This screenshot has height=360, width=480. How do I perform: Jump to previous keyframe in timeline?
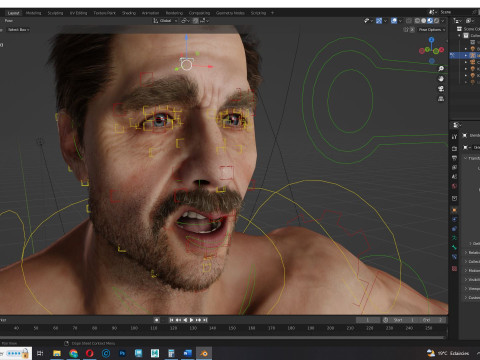point(178,320)
